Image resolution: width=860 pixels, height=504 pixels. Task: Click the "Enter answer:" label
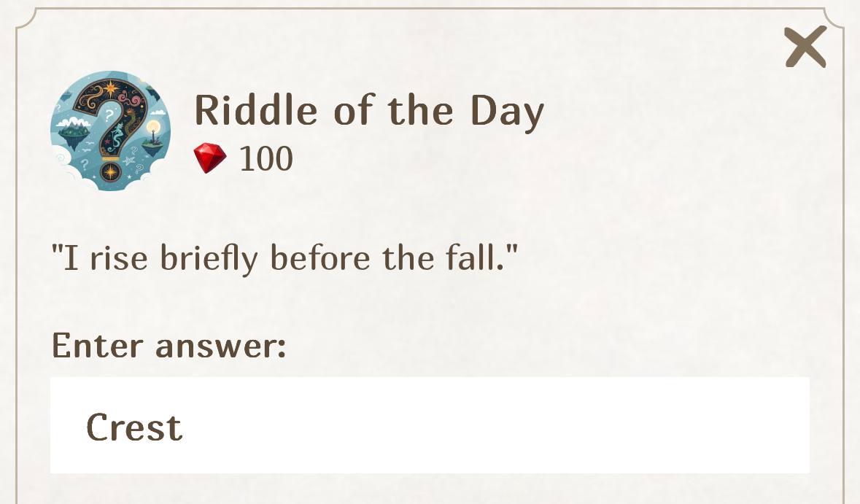point(168,345)
